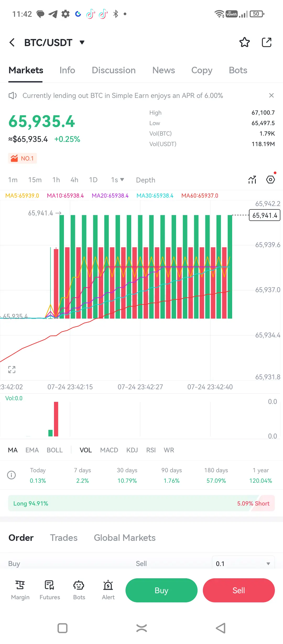Tap the 1 year 120.04% change

261,475
